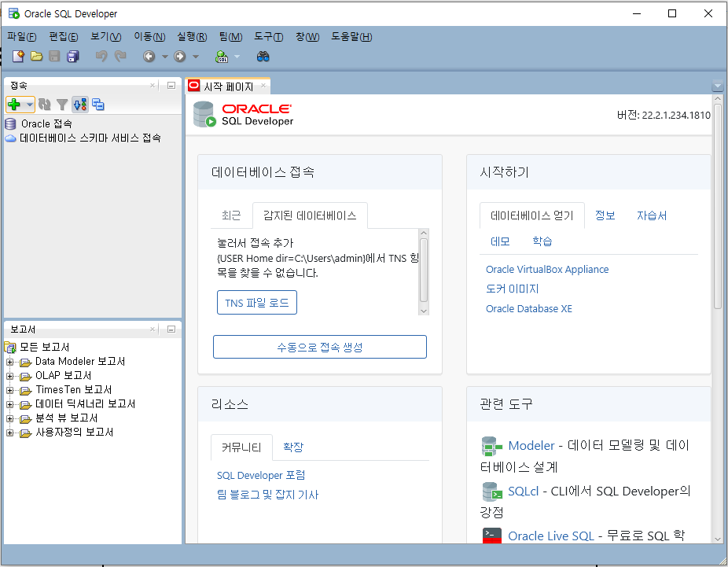
Task: Expand the OLAP 보고서 folder
Action: pos(9,376)
